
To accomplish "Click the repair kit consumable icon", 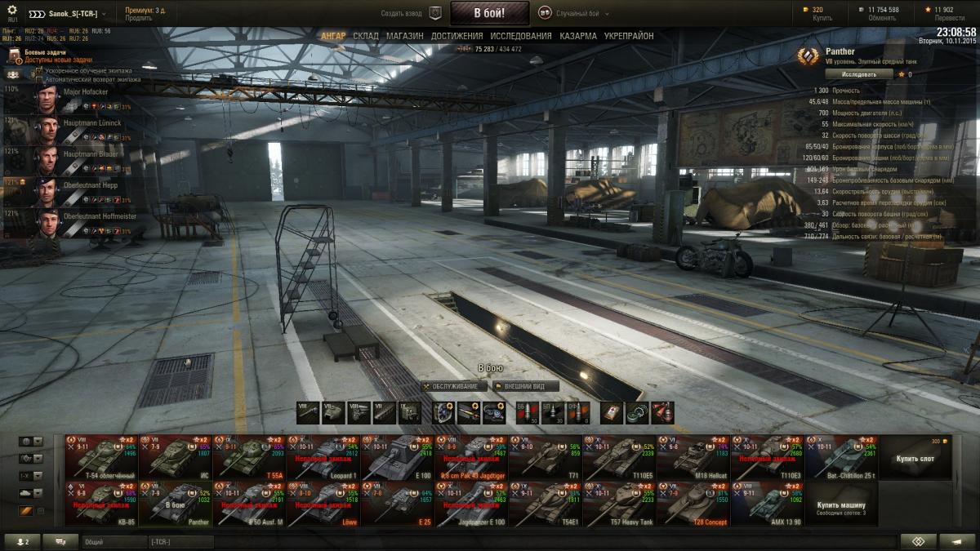I will coord(637,413).
